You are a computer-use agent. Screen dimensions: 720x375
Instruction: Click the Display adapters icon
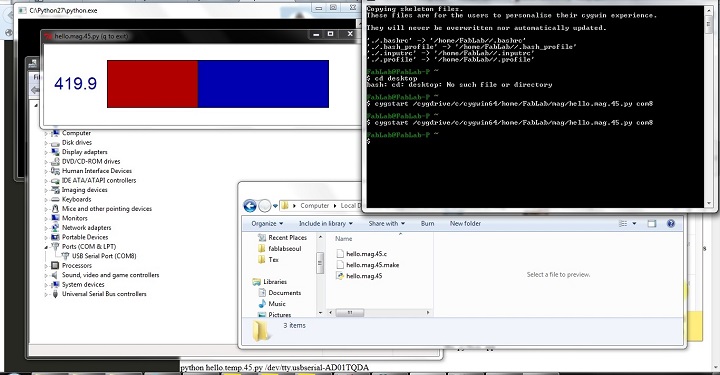[56, 152]
